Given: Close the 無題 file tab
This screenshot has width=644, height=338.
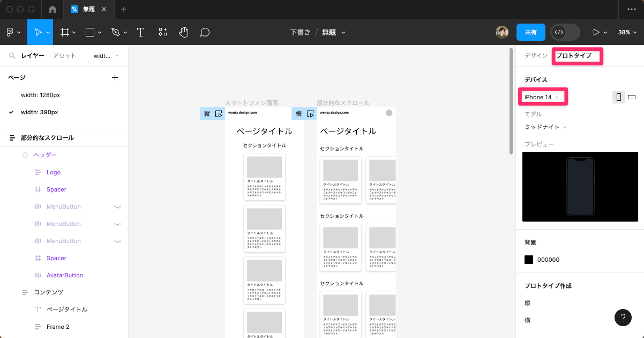Looking at the screenshot, I should pyautogui.click(x=104, y=9).
